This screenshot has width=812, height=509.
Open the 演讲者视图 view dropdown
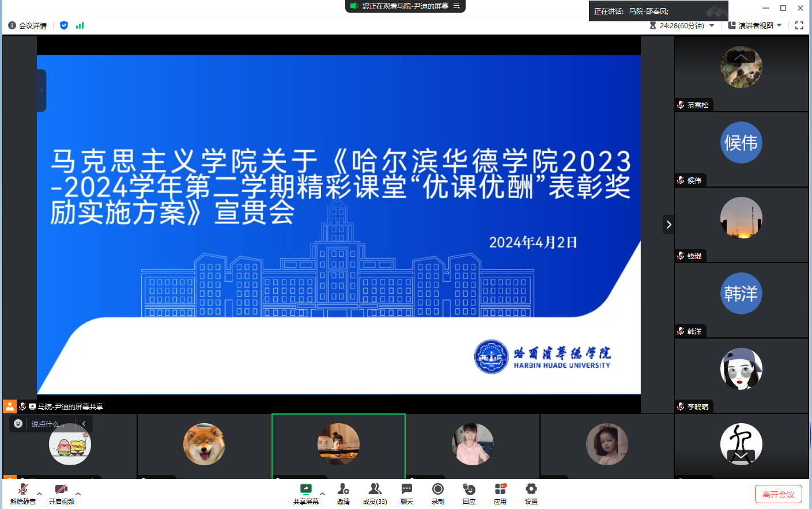[755, 25]
